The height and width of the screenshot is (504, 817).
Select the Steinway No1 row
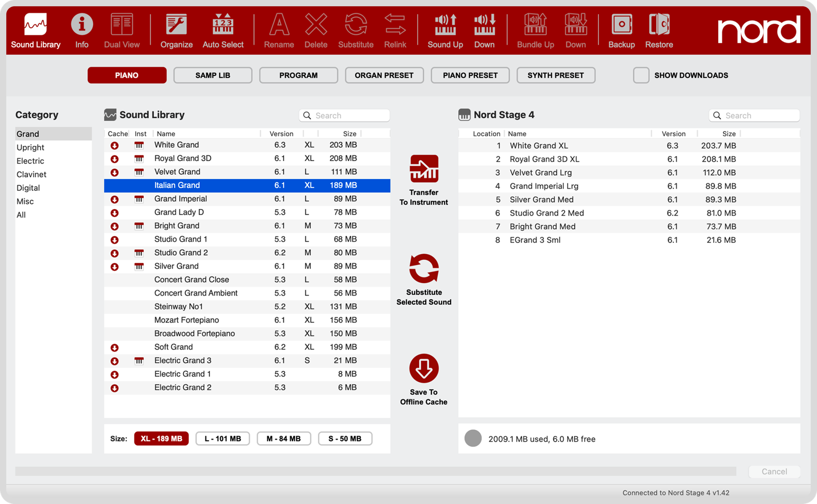pos(247,306)
